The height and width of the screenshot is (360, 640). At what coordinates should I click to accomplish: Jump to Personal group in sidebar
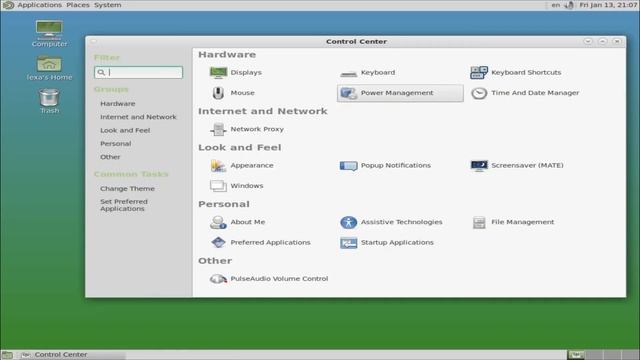116,144
